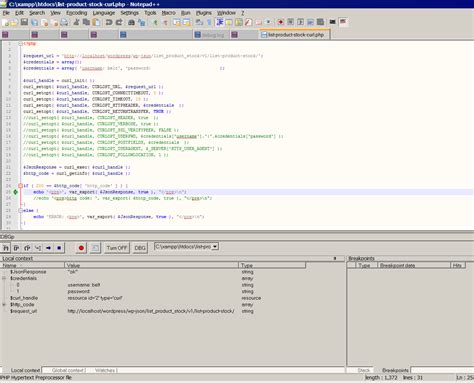Click the Open file folder icon

[x=14, y=22]
